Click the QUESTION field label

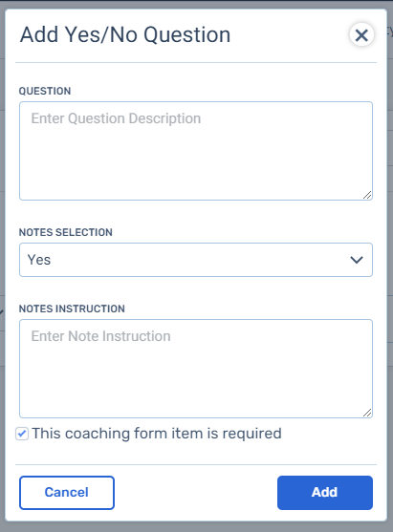(45, 91)
